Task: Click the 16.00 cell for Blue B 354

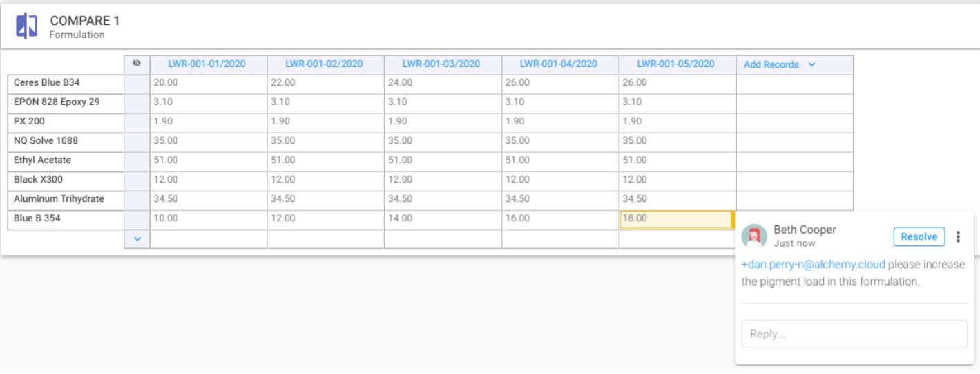Action: point(560,218)
